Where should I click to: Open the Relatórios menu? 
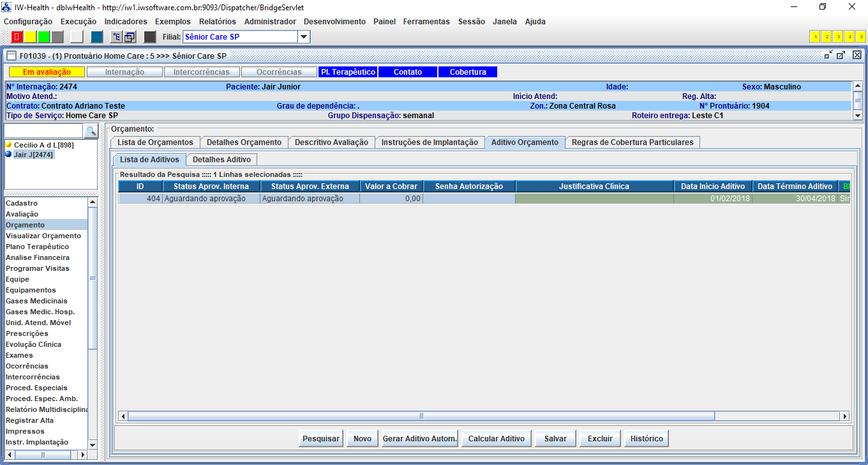[x=217, y=22]
